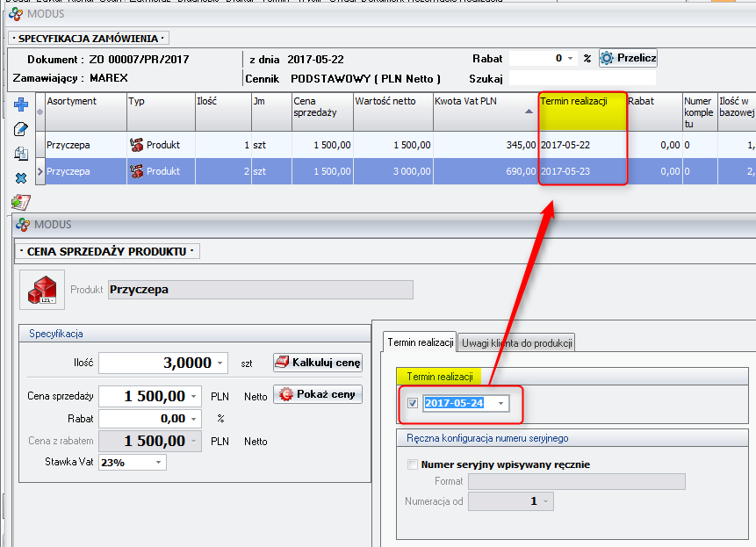Screen dimensions: 756x547
Task: Switch to Uwagi klienta do produkcji tab
Action: 516,342
